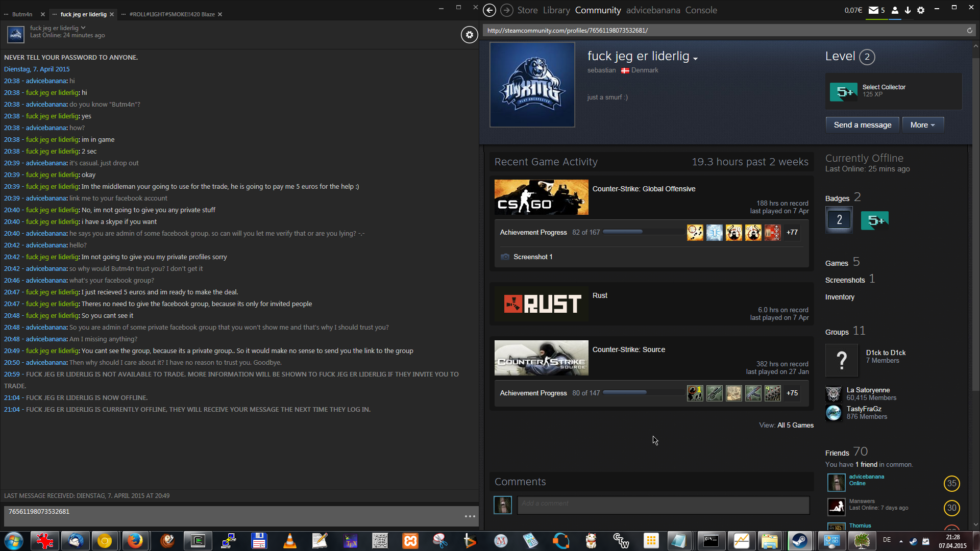Expand chat header name dropdown chevron
Image resolution: width=980 pixels, height=551 pixels.
[x=83, y=28]
